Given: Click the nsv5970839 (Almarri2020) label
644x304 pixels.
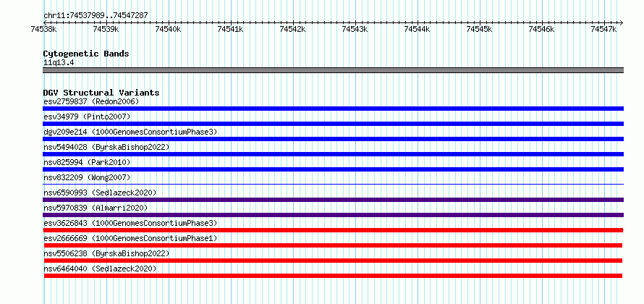Looking at the screenshot, I should [96, 208].
